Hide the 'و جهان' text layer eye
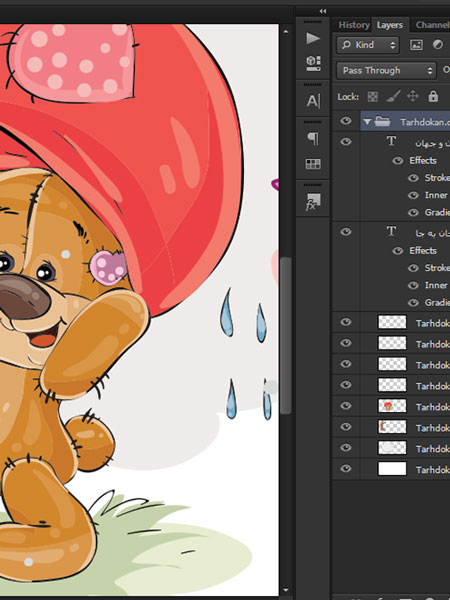The width and height of the screenshot is (450, 600). coord(346,142)
